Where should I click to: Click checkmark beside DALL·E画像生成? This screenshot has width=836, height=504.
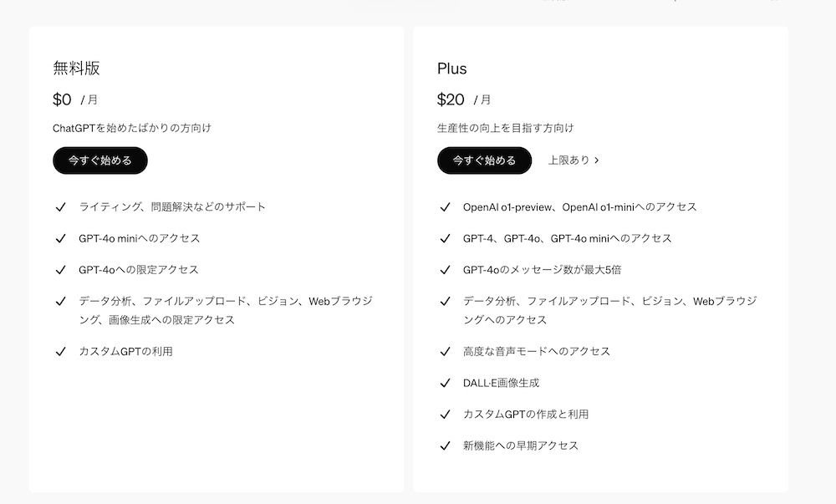[x=445, y=383]
